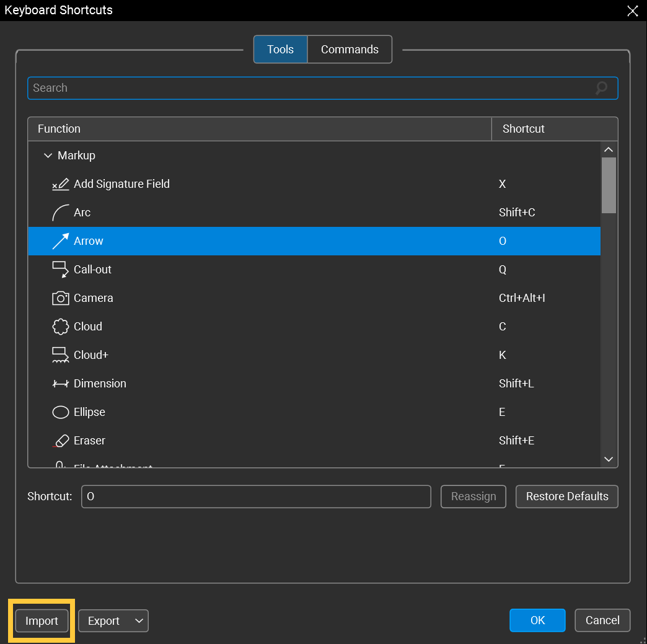Select the Cloud+ row in the list

(x=248, y=355)
